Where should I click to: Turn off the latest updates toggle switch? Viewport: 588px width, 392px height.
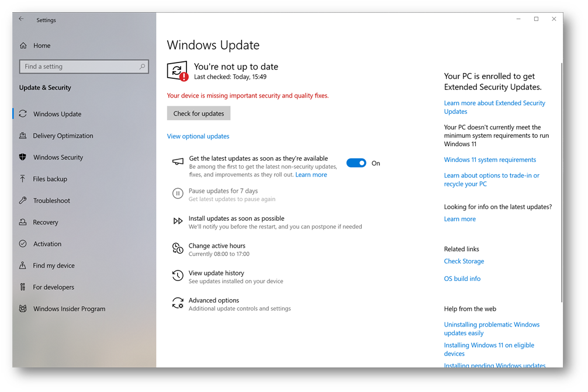click(x=357, y=163)
